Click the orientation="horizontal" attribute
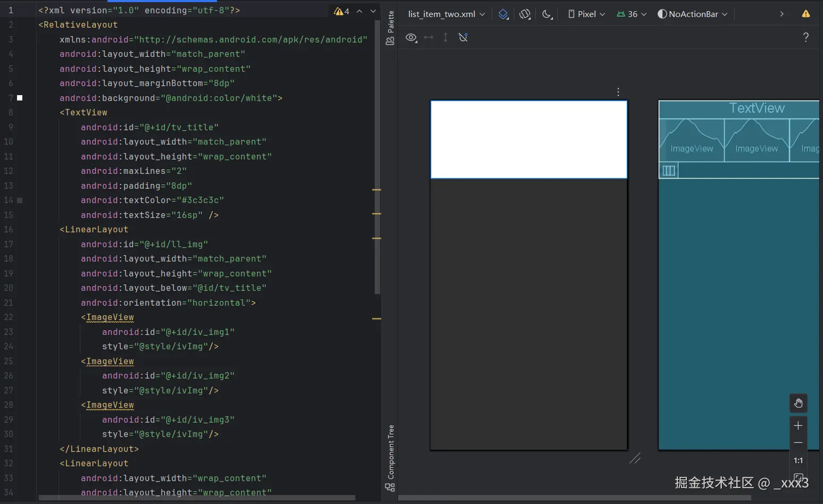 [166, 303]
